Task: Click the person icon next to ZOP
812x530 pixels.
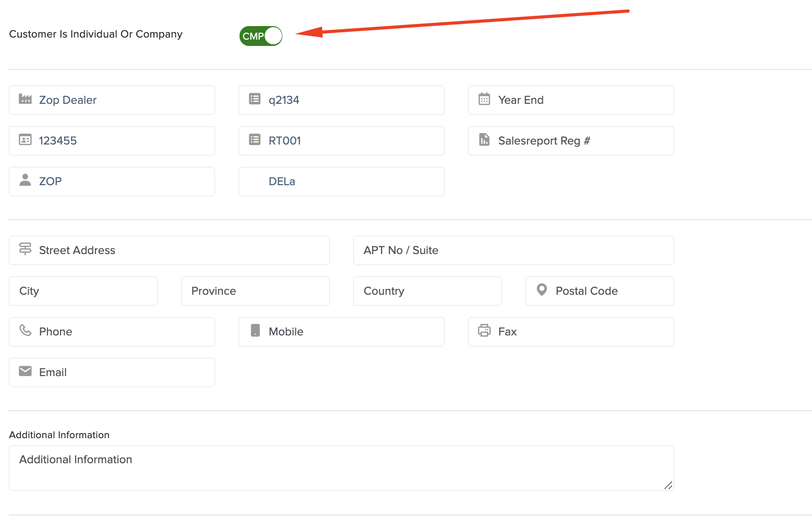Action: pos(25,180)
